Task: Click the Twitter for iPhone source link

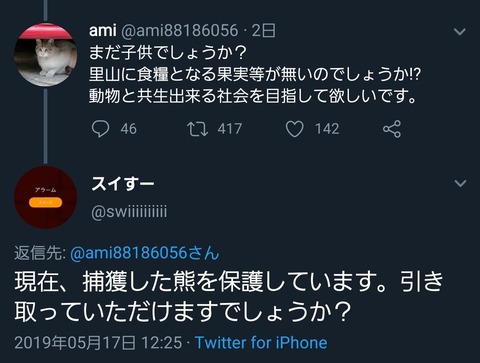Action: 261,342
